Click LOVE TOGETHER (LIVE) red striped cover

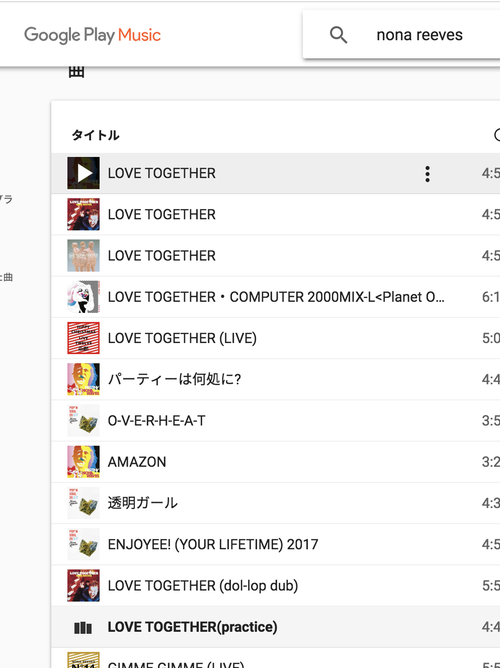(x=83, y=338)
